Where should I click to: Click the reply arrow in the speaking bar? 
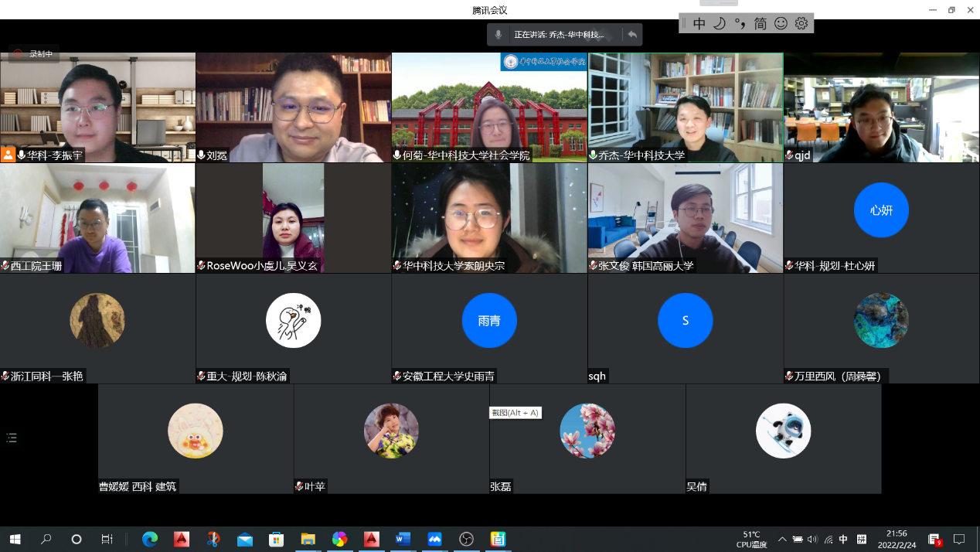coord(632,35)
